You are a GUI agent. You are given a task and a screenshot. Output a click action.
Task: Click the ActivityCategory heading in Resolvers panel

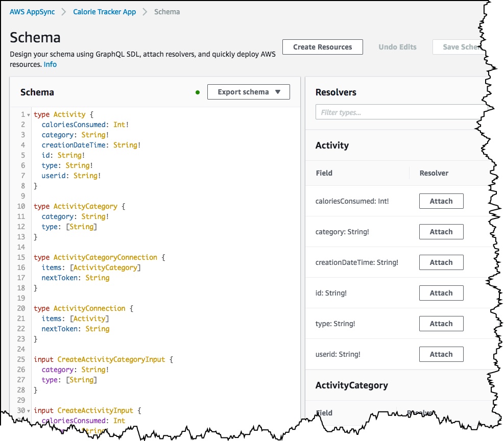(x=352, y=385)
